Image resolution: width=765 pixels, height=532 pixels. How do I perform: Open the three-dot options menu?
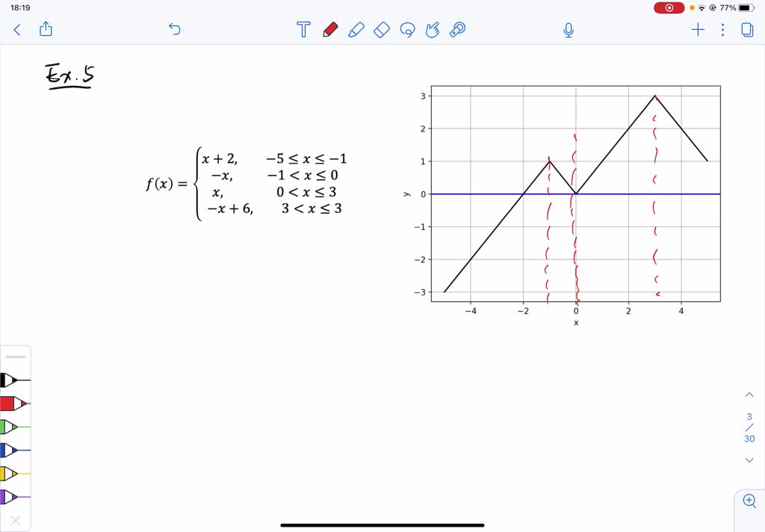tap(722, 30)
